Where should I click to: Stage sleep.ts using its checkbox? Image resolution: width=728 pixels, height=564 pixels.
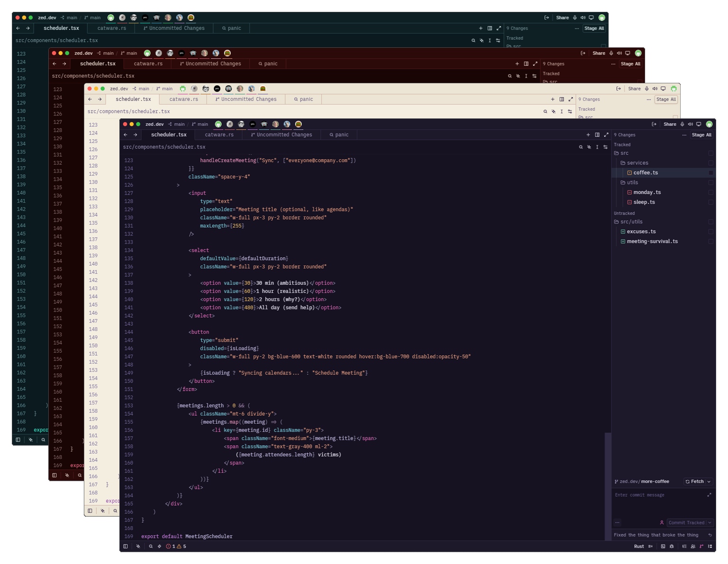710,202
